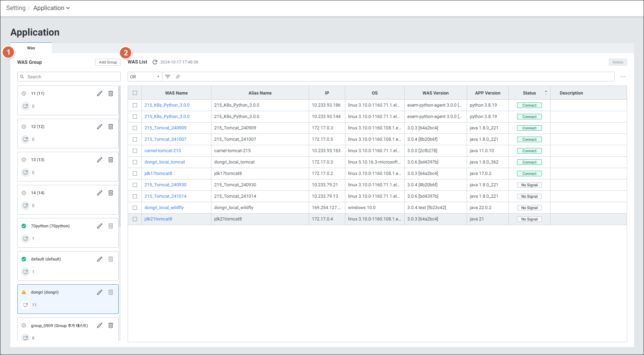
Task: Edit the default group via pencil icon
Action: [x=100, y=259]
